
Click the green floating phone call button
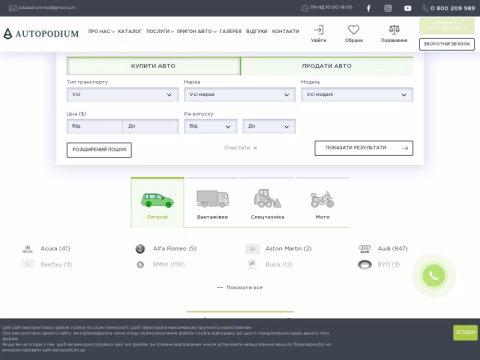point(434,276)
